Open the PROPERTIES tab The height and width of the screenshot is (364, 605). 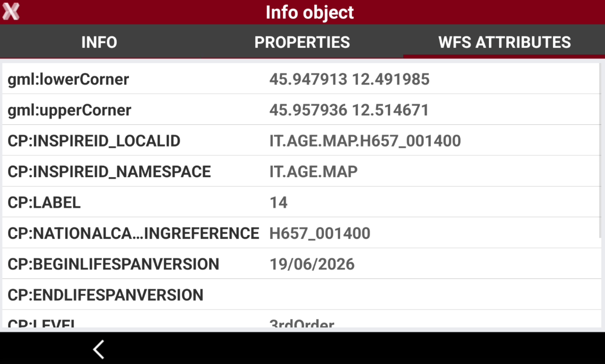point(302,42)
